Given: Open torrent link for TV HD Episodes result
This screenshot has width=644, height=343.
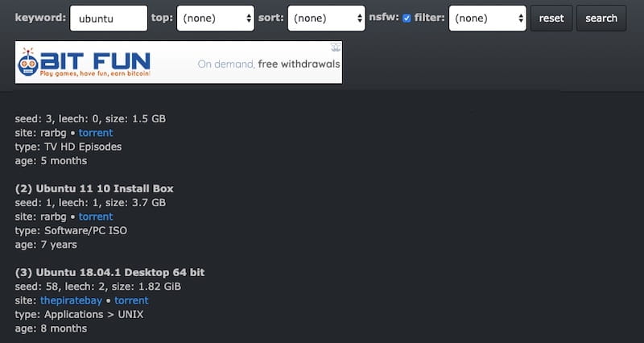Looking at the screenshot, I should (x=96, y=133).
